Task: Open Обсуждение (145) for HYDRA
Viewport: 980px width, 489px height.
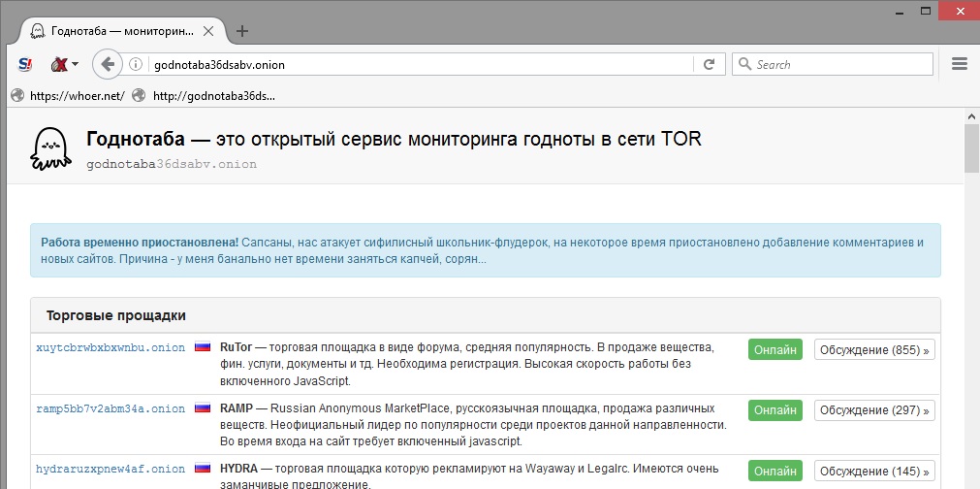Action: pos(874,471)
